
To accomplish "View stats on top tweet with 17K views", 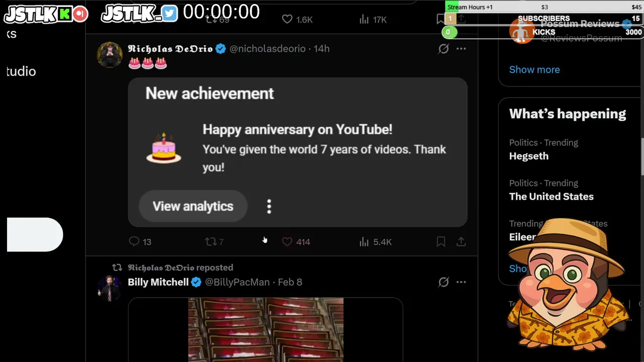I will coord(373,20).
